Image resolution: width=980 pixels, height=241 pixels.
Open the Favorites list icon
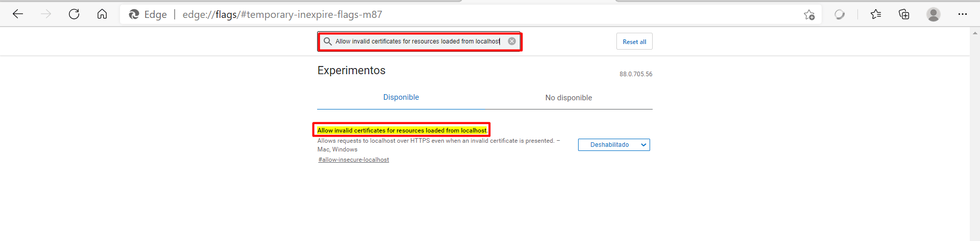[876, 14]
